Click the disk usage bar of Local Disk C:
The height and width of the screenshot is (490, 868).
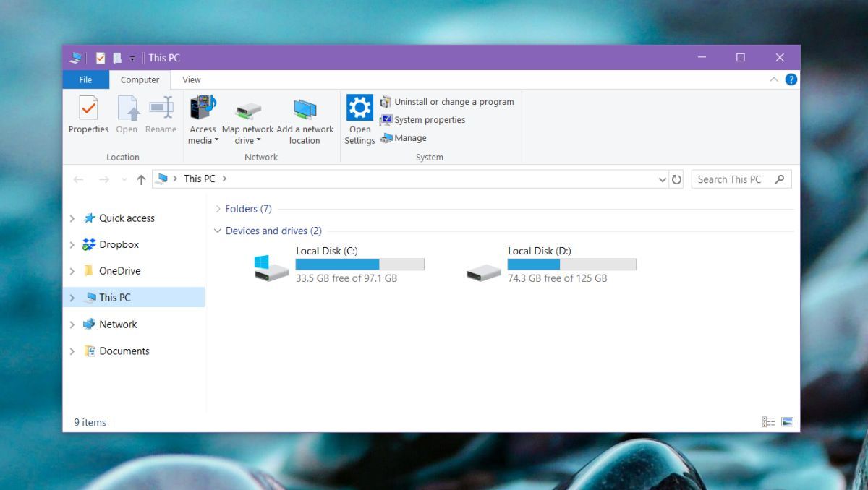pyautogui.click(x=359, y=264)
